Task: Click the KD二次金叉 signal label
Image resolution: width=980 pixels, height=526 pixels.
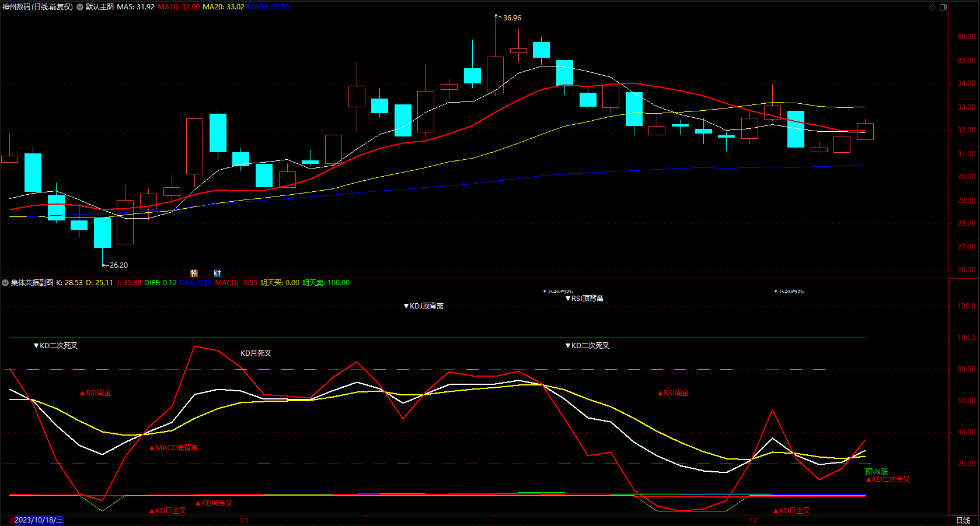Action: point(888,479)
